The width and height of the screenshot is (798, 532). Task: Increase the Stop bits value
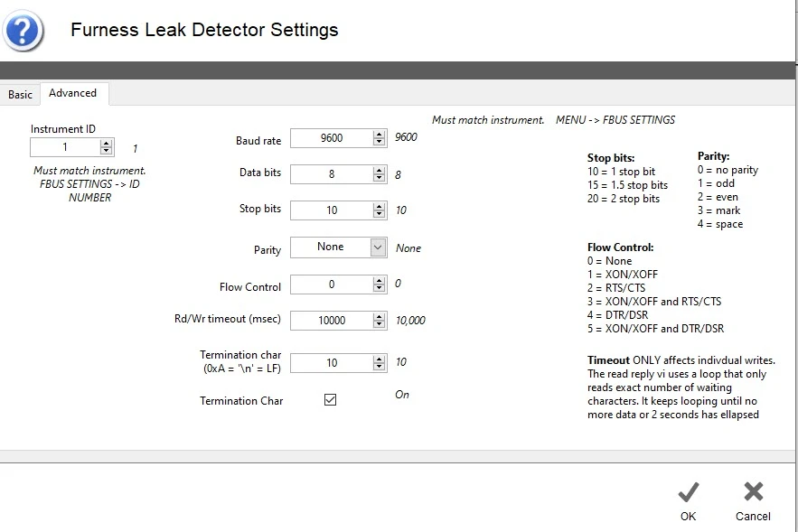coord(380,205)
